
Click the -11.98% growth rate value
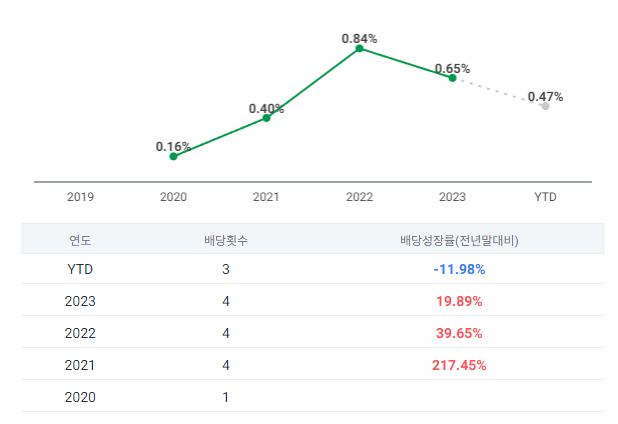[x=459, y=269]
